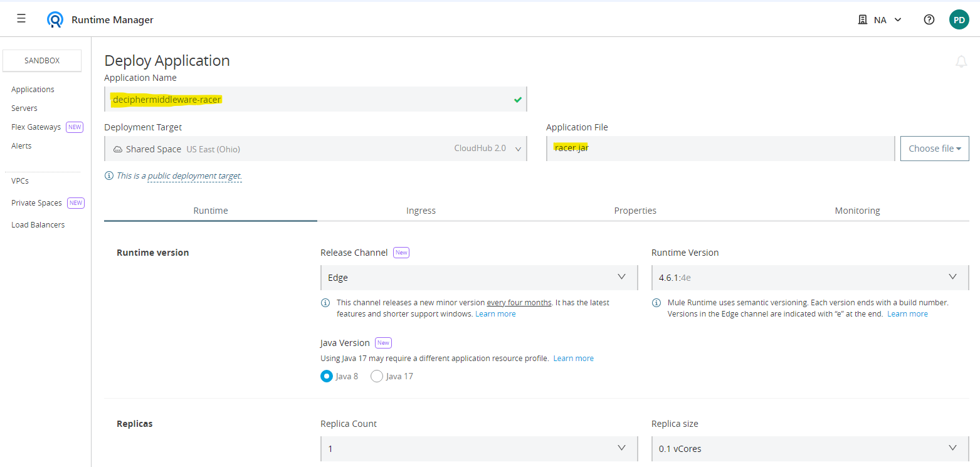Click the info icon under Runtime Version
The height and width of the screenshot is (467, 980).
(x=656, y=303)
